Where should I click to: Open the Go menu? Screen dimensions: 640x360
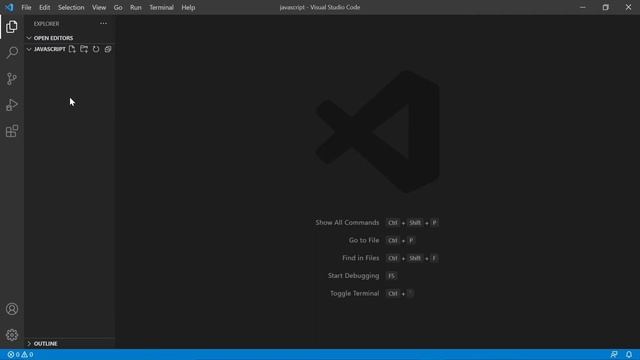[x=118, y=7]
